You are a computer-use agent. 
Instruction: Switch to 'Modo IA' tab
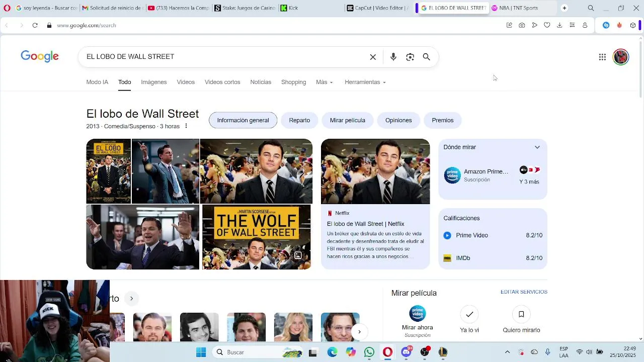(97, 82)
